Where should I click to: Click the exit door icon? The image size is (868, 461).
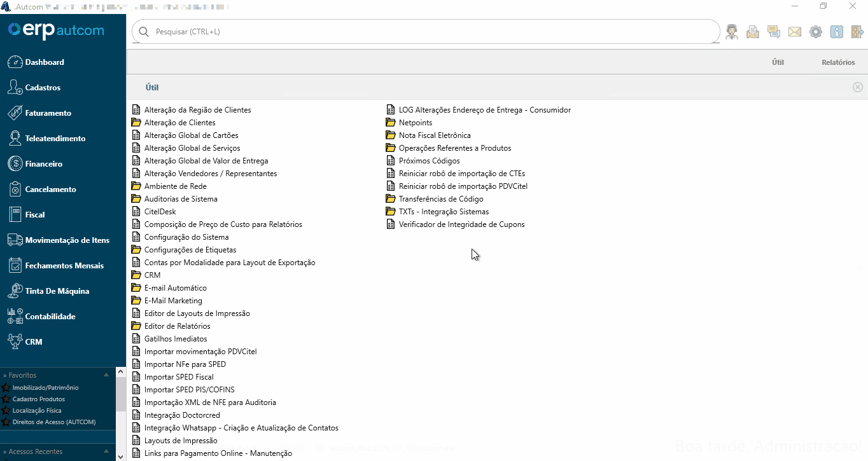857,32
